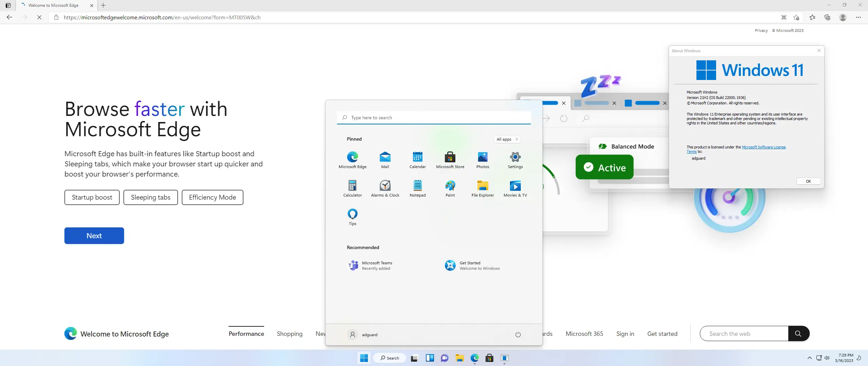Screen dimensions: 868x366
Task: Select the Performance tab on the welcome page
Action: (x=246, y=334)
